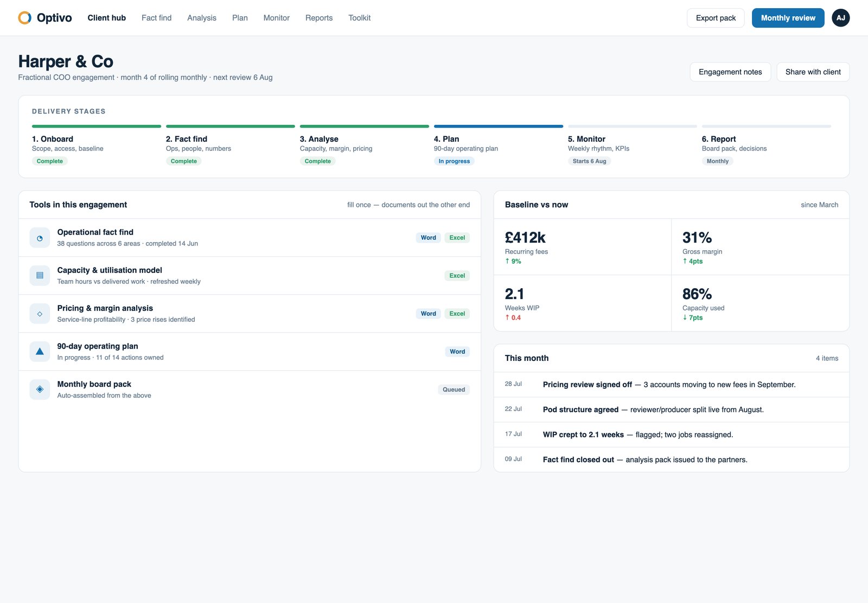Click the Capacity & utilisation model icon
Image resolution: width=868 pixels, height=603 pixels.
click(40, 276)
